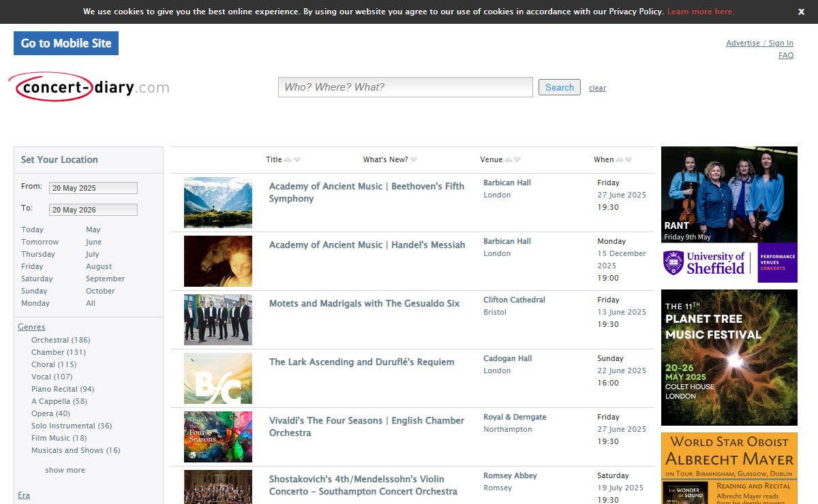
Task: Click the Search button
Action: [x=560, y=87]
